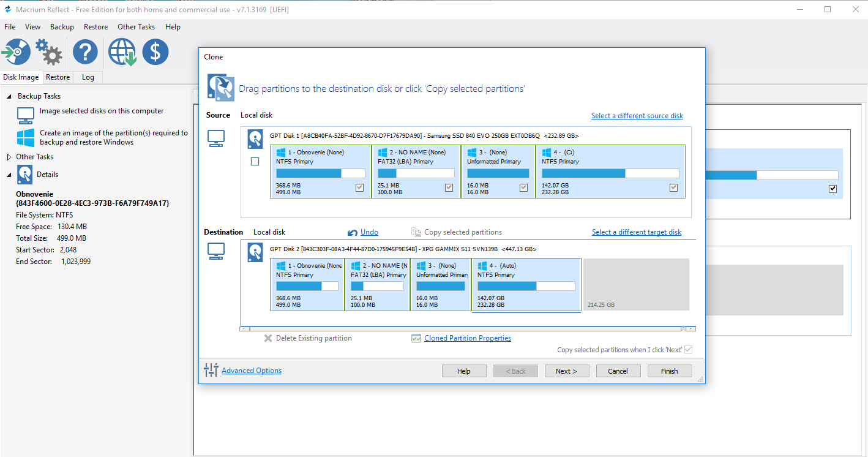Click the Help button in Clone dialog
The height and width of the screenshot is (457, 868).
pyautogui.click(x=464, y=371)
